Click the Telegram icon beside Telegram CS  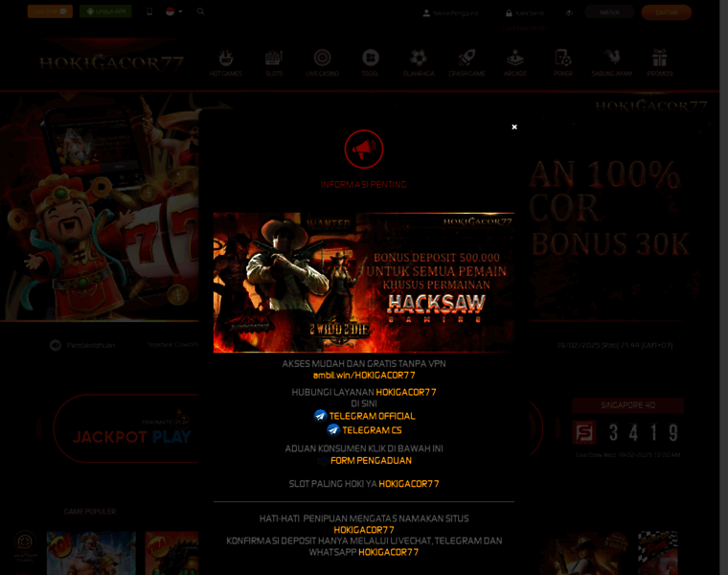(333, 430)
